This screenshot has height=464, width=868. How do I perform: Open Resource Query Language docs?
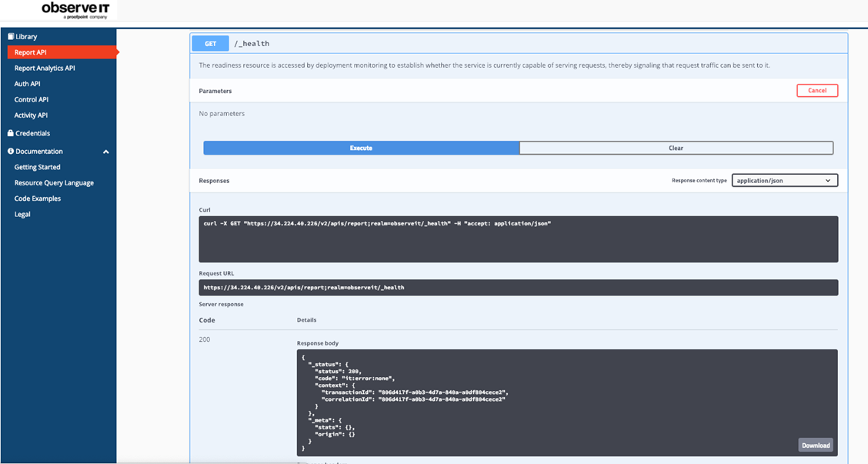pos(54,183)
